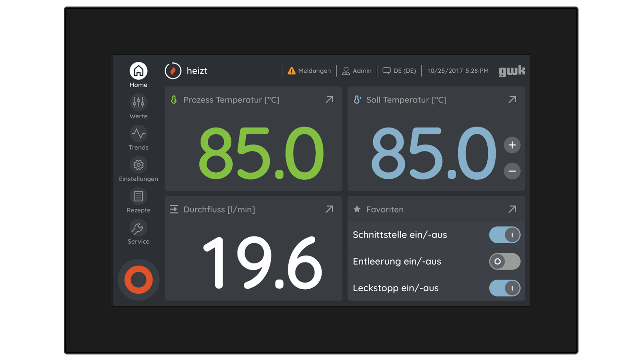Open the Home screen icon
The height and width of the screenshot is (362, 644).
click(138, 71)
